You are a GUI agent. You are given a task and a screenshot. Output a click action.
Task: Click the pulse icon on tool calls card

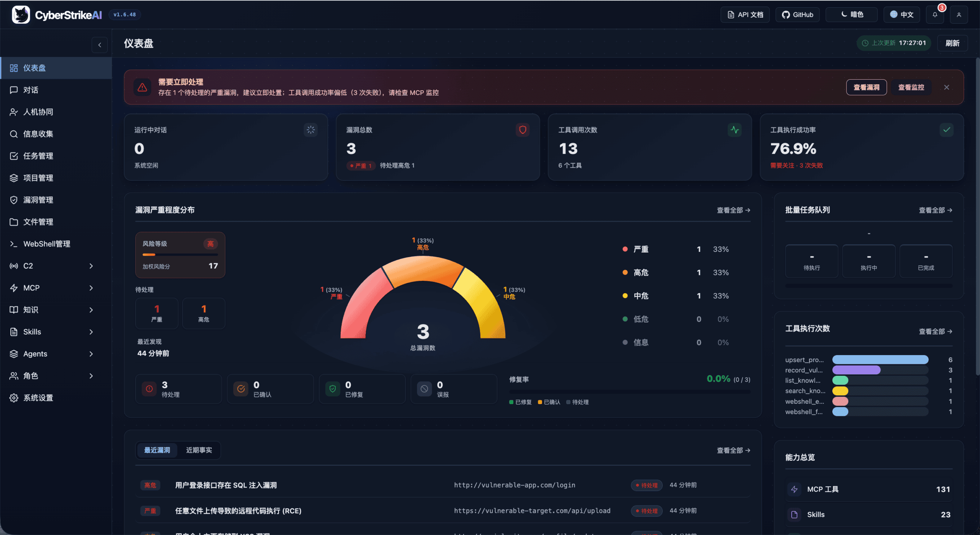click(735, 130)
